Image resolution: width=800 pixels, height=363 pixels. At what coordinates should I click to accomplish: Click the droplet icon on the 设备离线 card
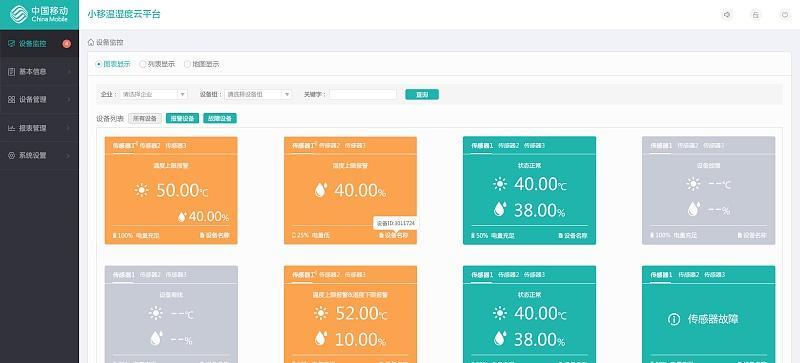pos(156,338)
